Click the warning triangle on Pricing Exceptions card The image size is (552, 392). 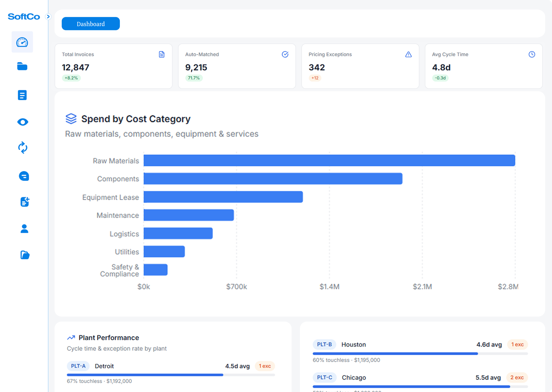pos(408,54)
